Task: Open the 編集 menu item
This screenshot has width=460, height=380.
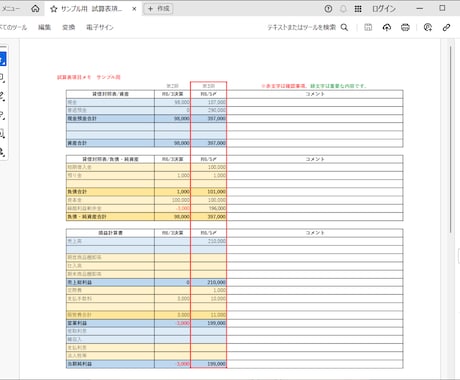Action: (44, 27)
